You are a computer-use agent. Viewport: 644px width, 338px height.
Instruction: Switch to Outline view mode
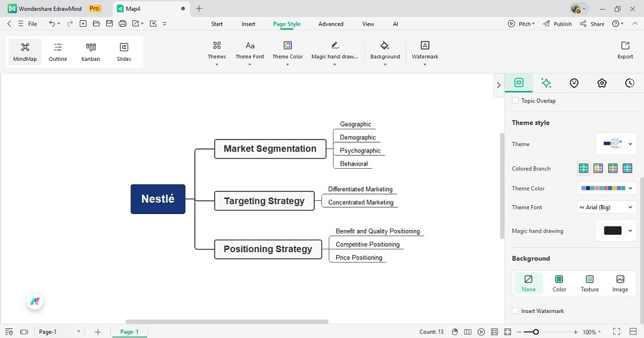58,52
